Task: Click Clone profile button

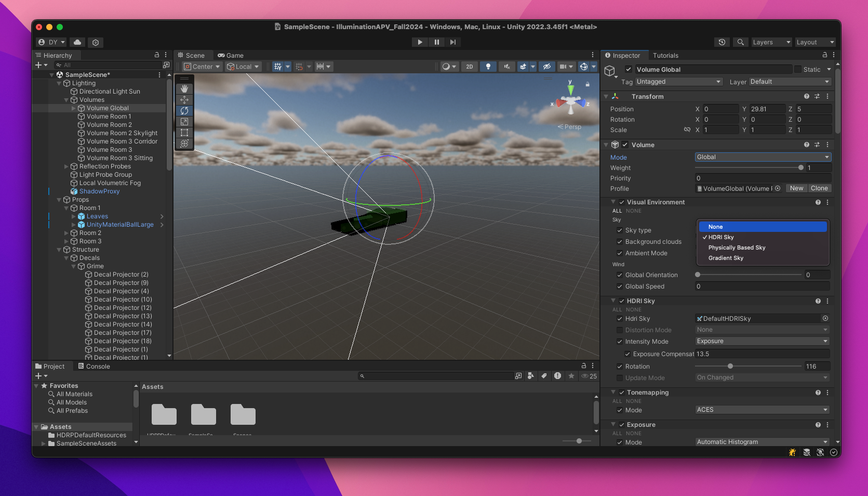Action: (x=819, y=188)
